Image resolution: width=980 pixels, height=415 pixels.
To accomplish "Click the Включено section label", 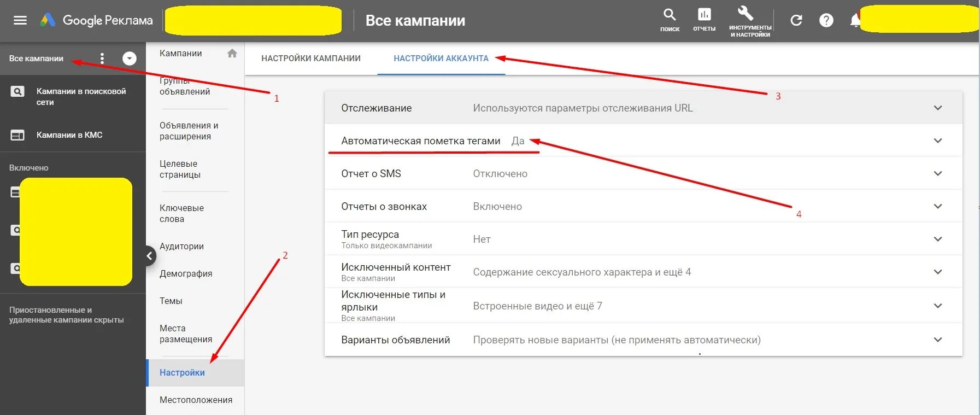I will [x=29, y=168].
